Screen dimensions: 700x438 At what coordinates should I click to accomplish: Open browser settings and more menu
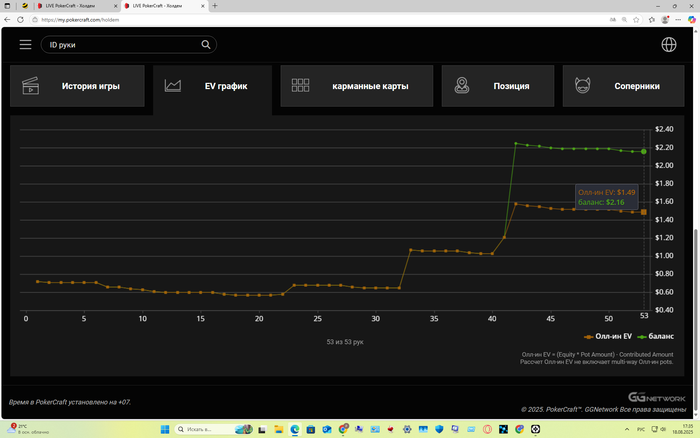[678, 20]
